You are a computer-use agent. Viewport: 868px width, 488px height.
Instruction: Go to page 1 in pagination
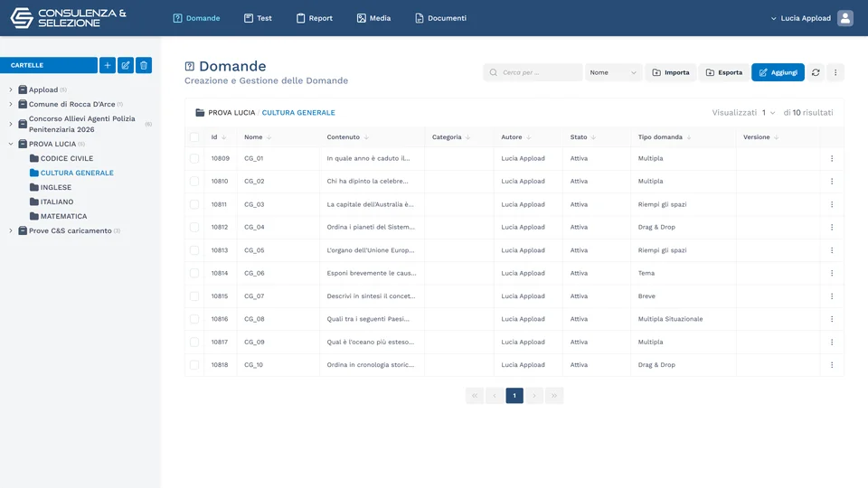(514, 396)
